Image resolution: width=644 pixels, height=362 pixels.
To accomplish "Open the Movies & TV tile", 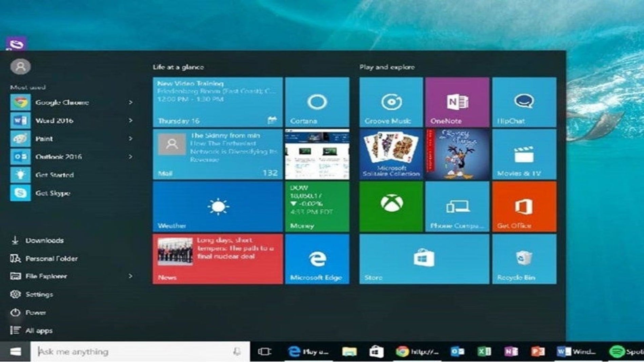I will (x=524, y=154).
